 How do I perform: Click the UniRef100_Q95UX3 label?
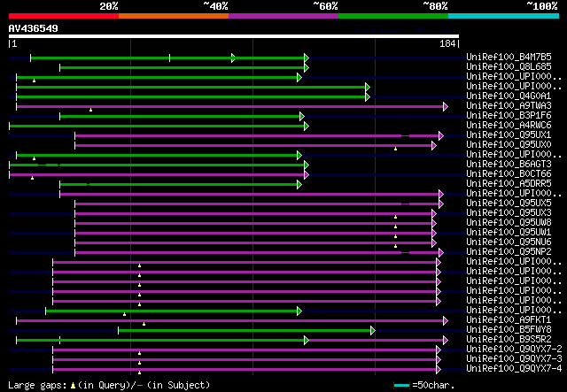pyautogui.click(x=509, y=213)
